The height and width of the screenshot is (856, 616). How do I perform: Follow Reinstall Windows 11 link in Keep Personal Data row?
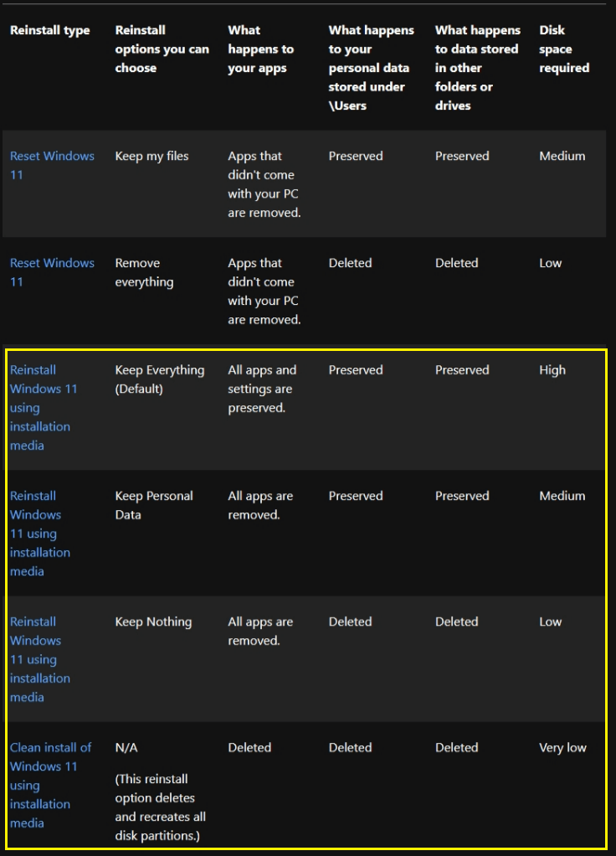(x=40, y=534)
